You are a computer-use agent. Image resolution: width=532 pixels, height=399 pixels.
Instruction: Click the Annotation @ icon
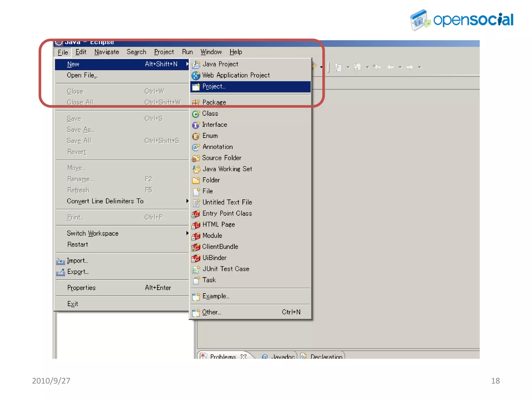point(196,147)
